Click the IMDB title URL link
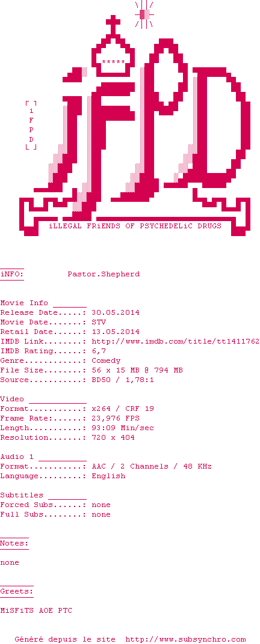 (x=175, y=341)
